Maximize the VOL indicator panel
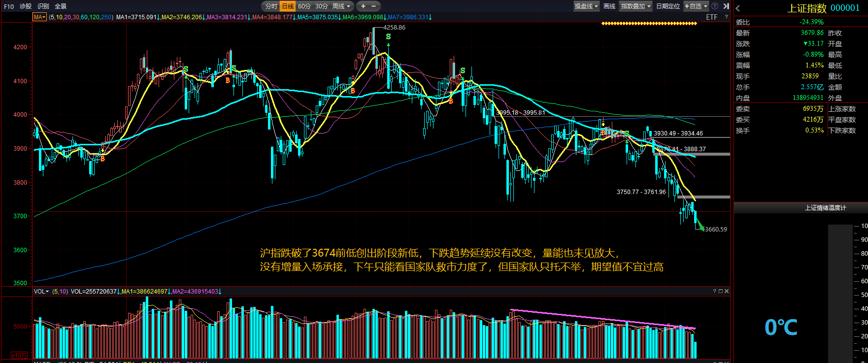 pos(721,291)
